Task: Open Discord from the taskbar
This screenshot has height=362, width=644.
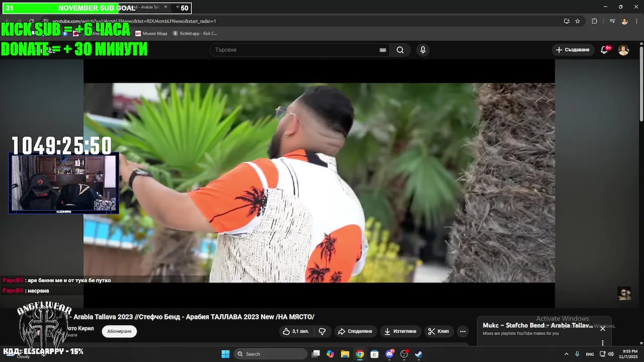Action: tap(389, 354)
